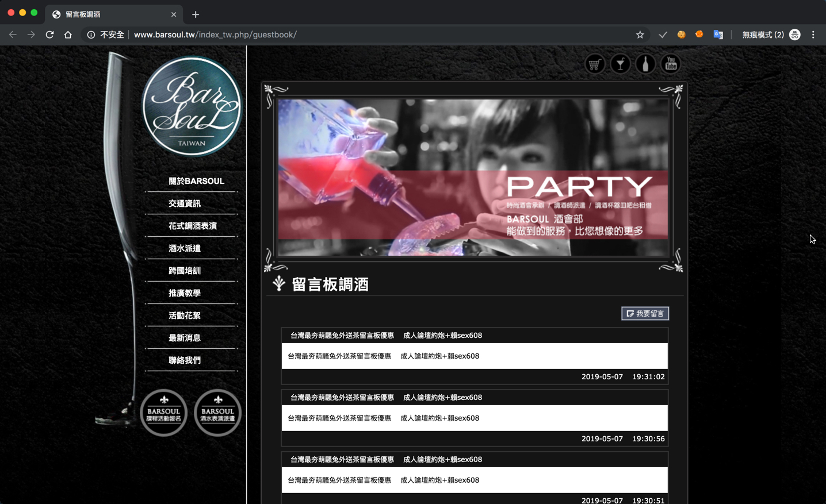Click the Bar Soul Taiwan logo
Screen dimensions: 826x504
[x=192, y=106]
